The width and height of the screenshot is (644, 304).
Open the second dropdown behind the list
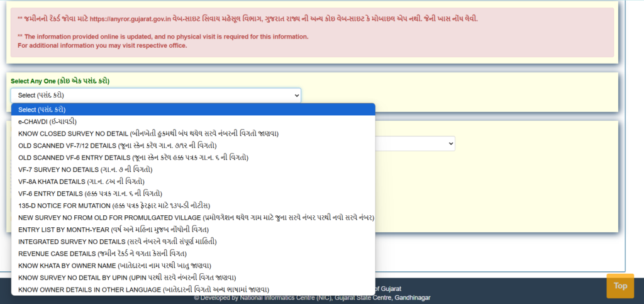[x=415, y=144]
